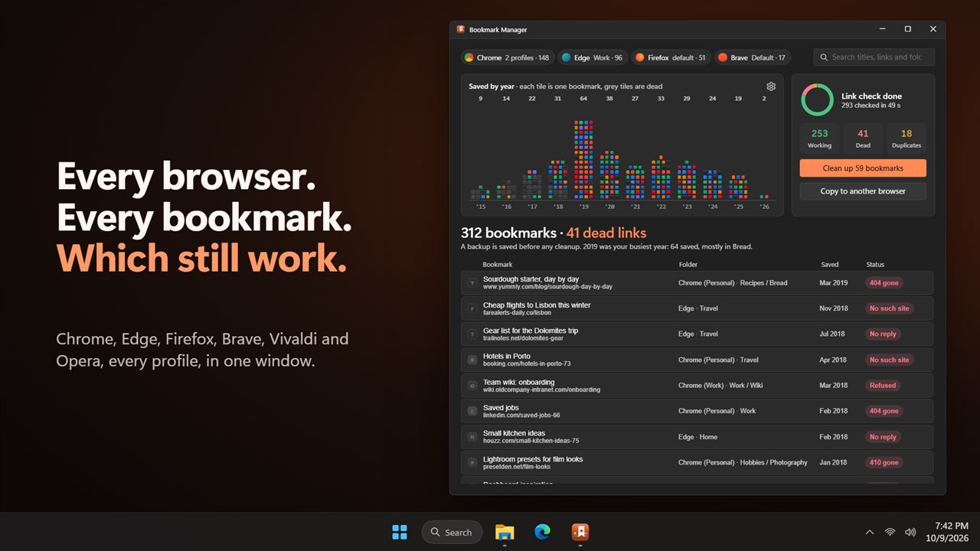
Task: Click Clean up 59 bookmarks button
Action: pyautogui.click(x=863, y=168)
